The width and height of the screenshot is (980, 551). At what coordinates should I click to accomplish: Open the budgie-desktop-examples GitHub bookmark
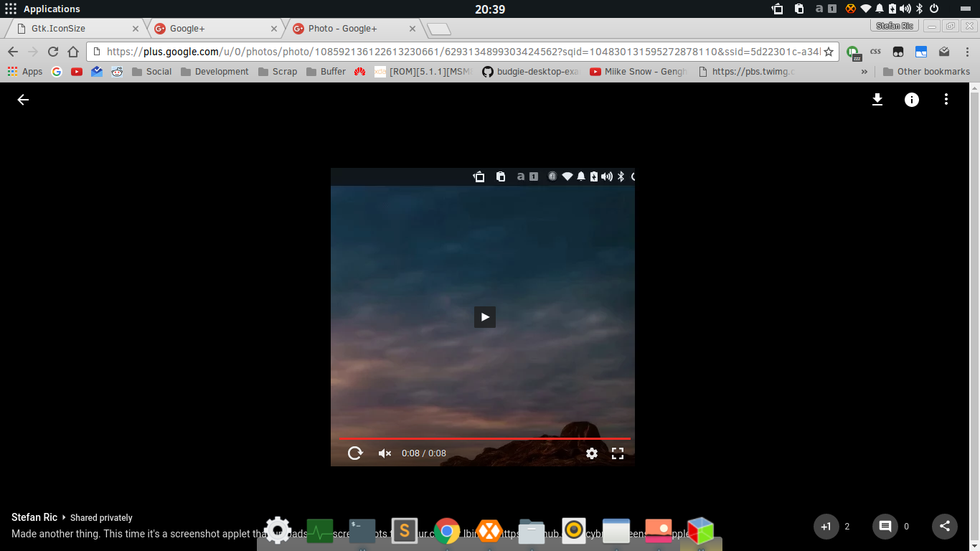coord(530,72)
